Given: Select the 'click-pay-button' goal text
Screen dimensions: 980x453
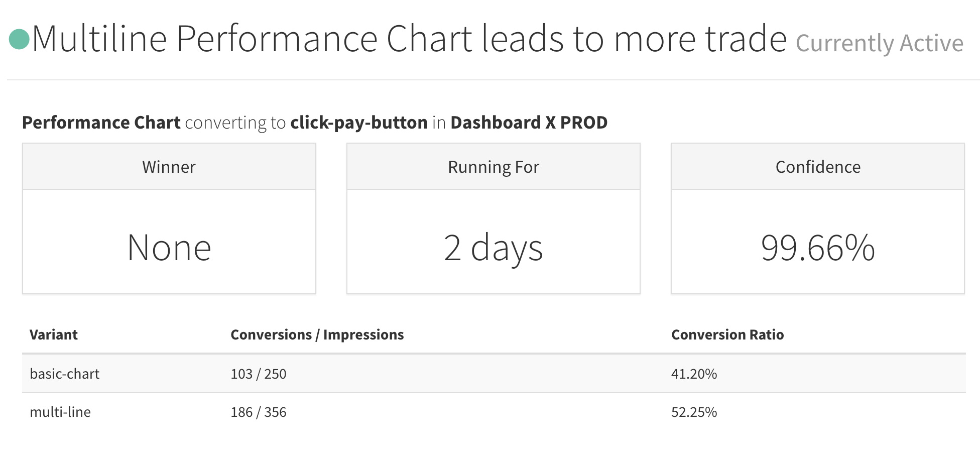Looking at the screenshot, I should pos(359,123).
